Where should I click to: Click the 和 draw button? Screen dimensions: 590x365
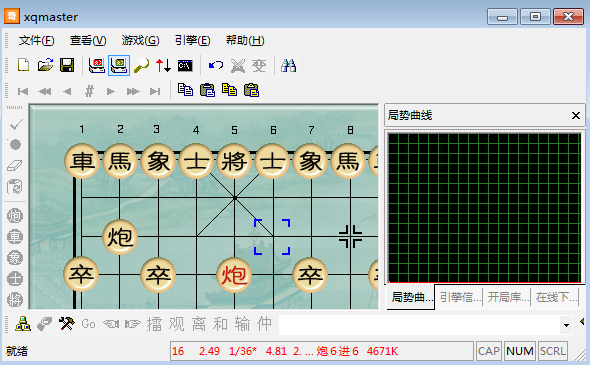220,324
